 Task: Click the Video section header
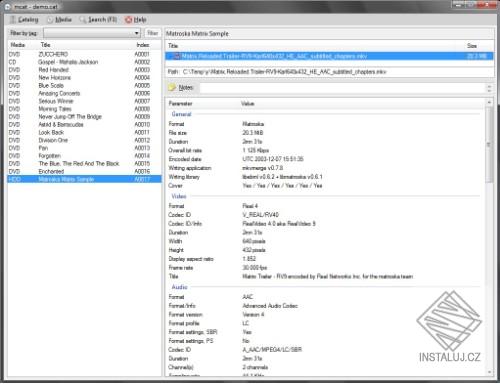coord(179,196)
